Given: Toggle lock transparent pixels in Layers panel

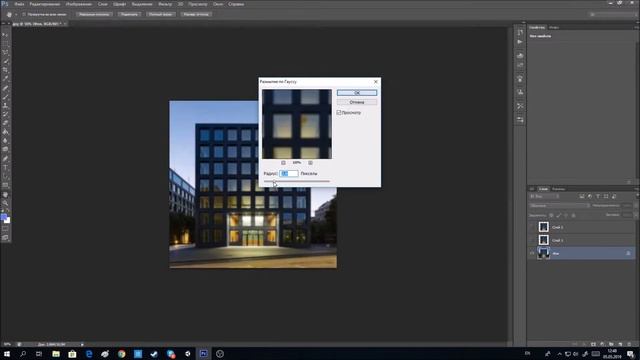Looking at the screenshot, I should pos(551,215).
